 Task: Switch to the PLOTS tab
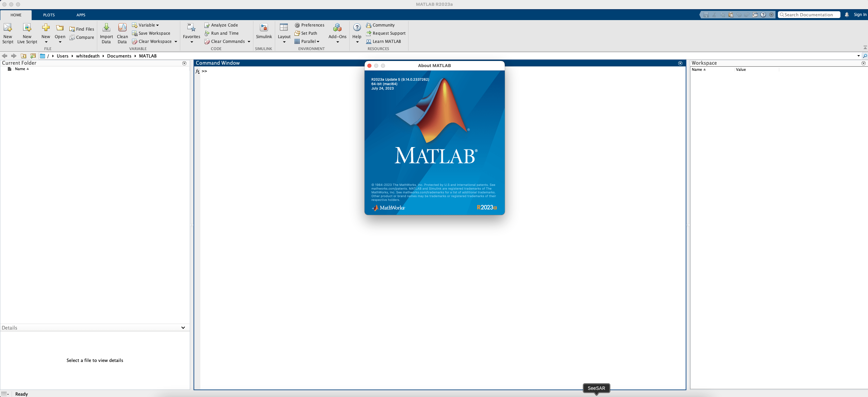[x=49, y=15]
